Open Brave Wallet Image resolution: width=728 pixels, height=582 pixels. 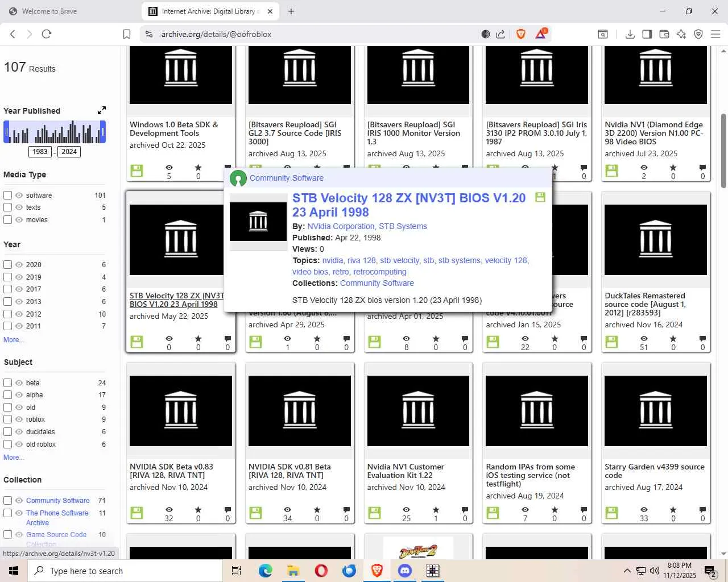tap(664, 34)
